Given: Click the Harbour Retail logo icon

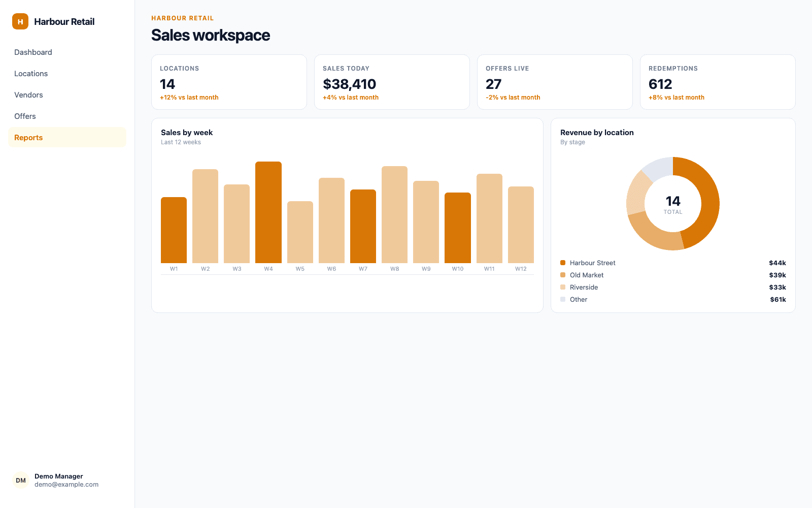Looking at the screenshot, I should (x=20, y=21).
